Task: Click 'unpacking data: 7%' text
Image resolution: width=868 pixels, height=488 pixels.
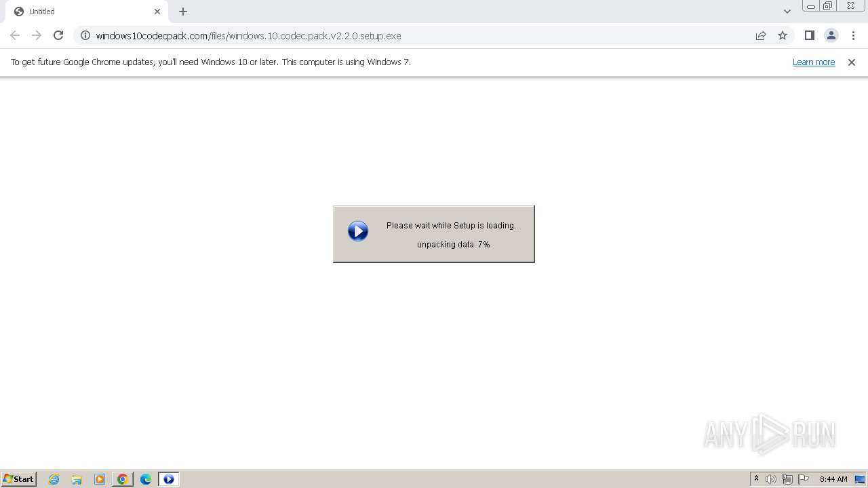Action: tap(453, 245)
